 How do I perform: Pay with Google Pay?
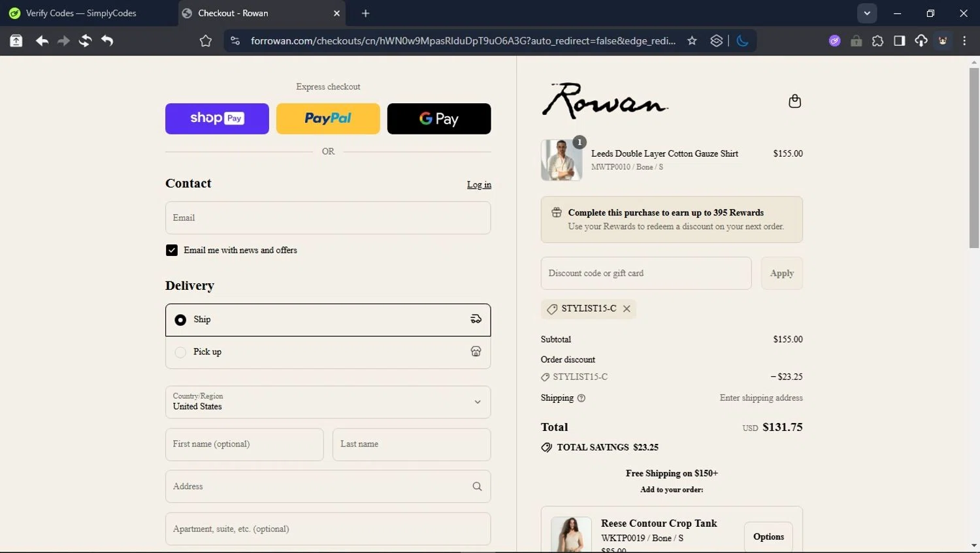439,119
